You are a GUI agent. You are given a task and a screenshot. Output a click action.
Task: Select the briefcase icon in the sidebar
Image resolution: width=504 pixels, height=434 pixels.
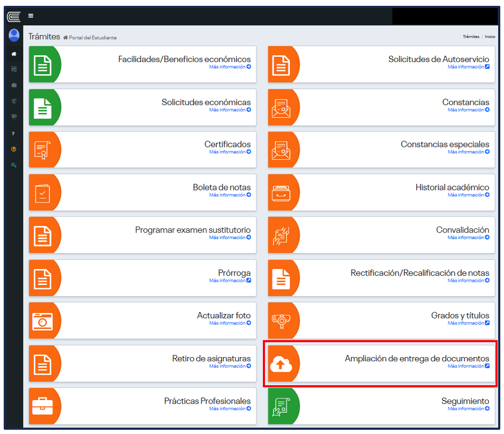coord(14,85)
